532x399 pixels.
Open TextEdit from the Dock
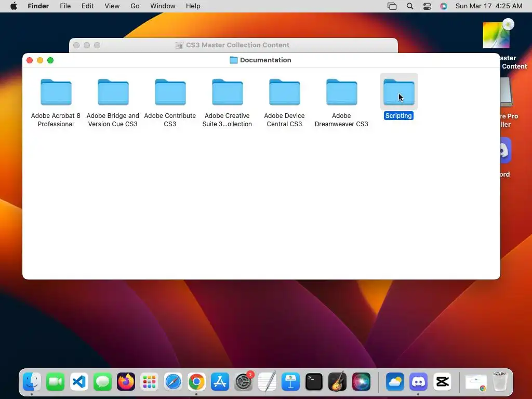point(267,382)
